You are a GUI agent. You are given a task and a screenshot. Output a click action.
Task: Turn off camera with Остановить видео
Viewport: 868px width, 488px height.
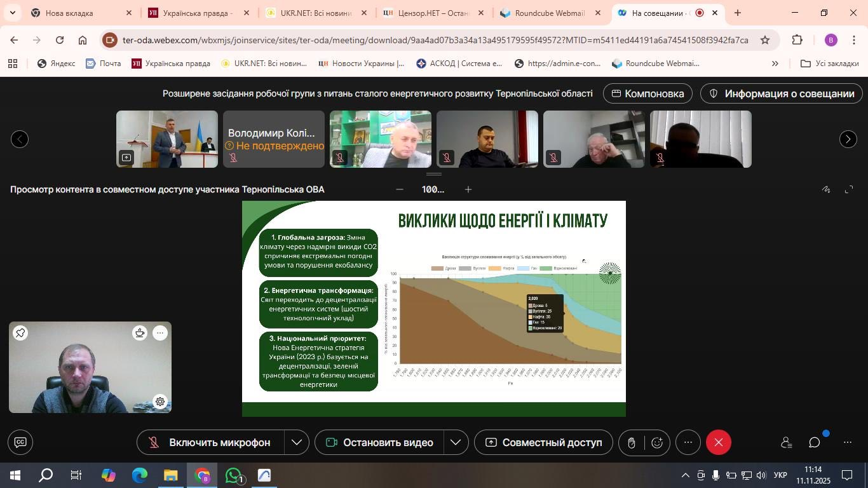coord(379,442)
